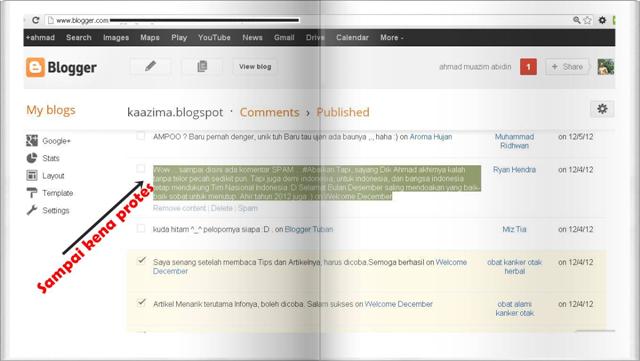Open the Published breadcrumb
The width and height of the screenshot is (640, 361).
coord(343,112)
